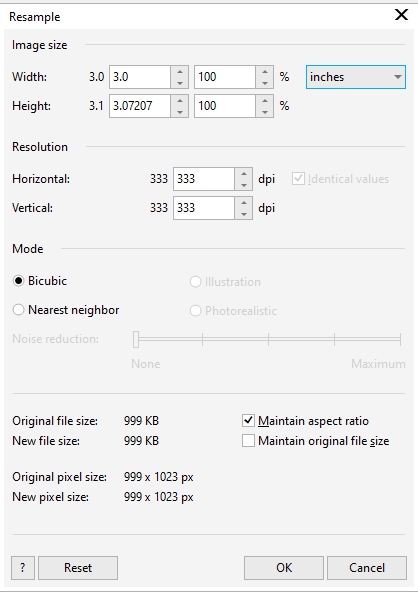
Task: Toggle Maintain aspect ratio checkbox
Action: click(248, 421)
